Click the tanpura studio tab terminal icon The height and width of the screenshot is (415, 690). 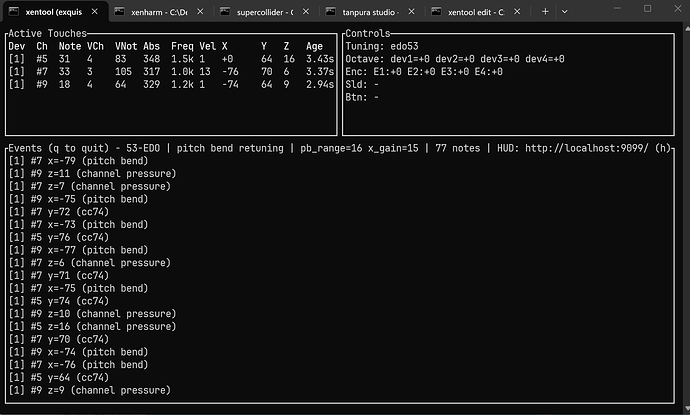click(330, 12)
